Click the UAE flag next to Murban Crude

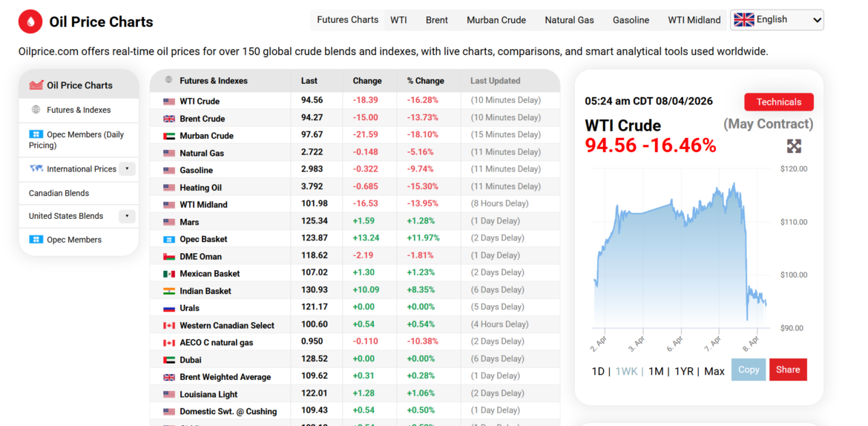point(169,136)
